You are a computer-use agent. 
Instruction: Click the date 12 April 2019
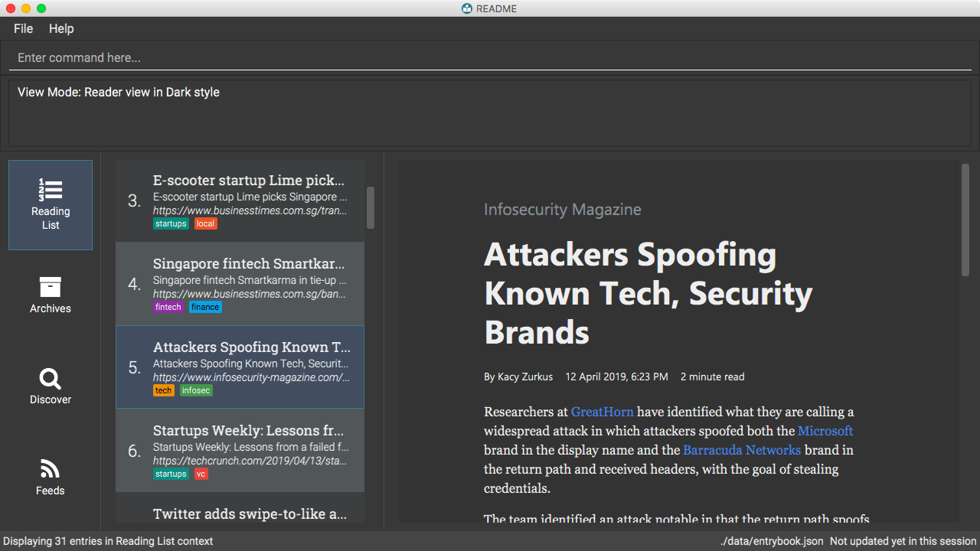(x=616, y=377)
